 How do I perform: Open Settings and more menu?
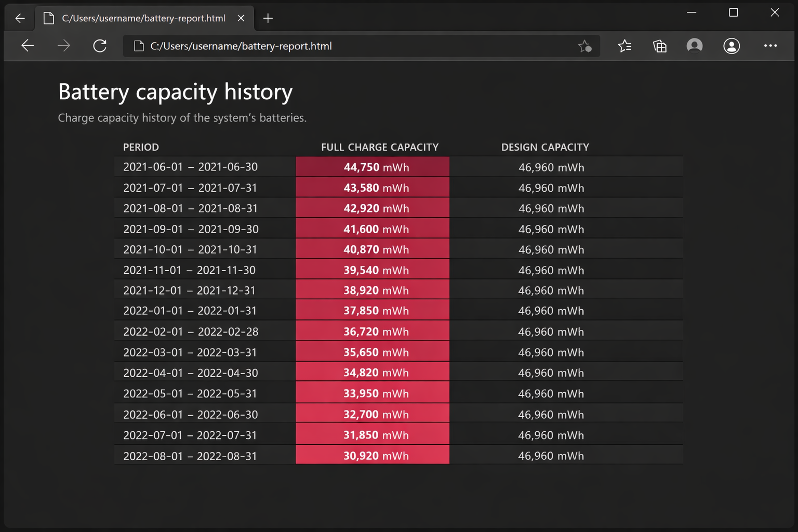click(770, 46)
